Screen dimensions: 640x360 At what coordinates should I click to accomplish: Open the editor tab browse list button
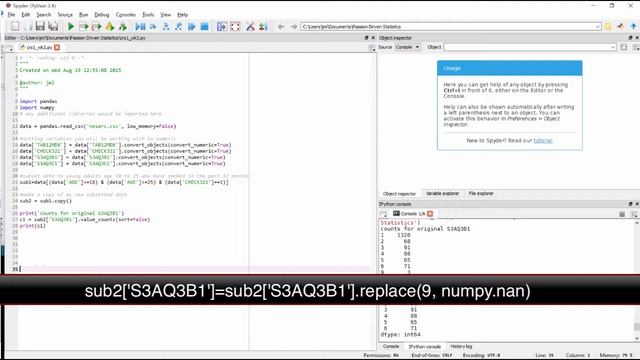point(9,48)
